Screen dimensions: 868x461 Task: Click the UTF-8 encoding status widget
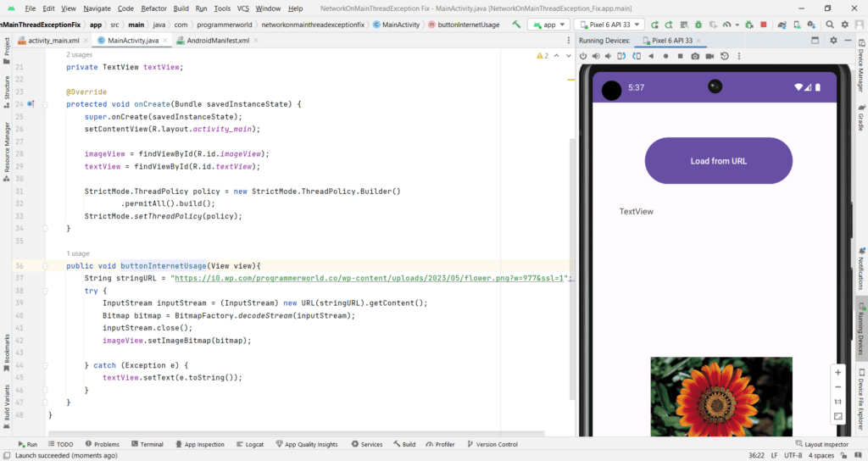[x=793, y=455]
